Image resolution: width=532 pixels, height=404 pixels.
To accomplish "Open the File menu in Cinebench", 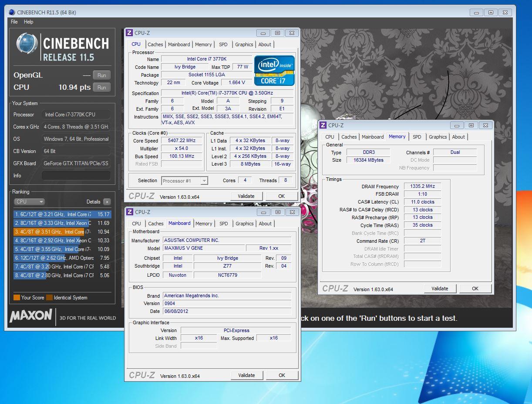I will pyautogui.click(x=14, y=22).
